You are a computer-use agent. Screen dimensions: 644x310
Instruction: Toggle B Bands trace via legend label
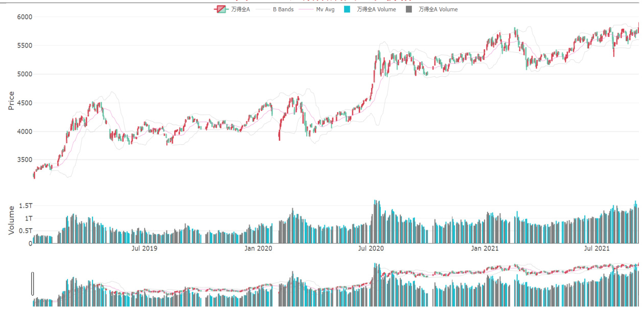point(283,9)
